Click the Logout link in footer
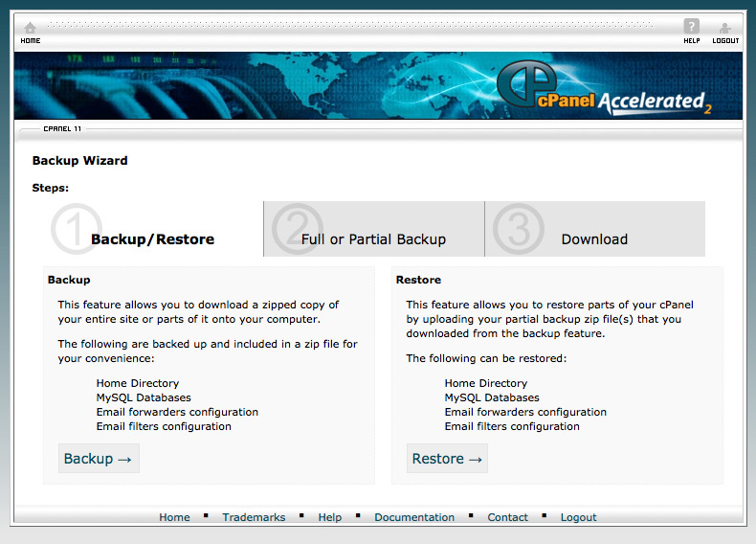Viewport: 756px width, 544px height. click(578, 517)
